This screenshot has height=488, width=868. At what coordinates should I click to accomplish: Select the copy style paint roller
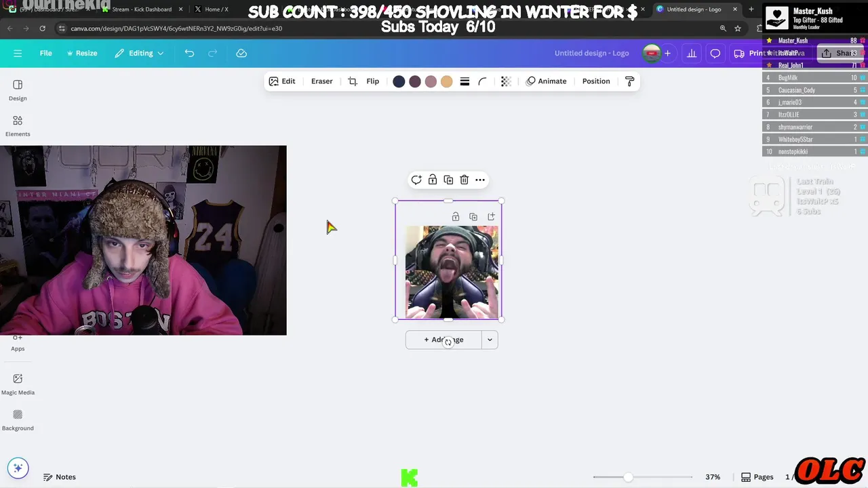click(x=629, y=81)
